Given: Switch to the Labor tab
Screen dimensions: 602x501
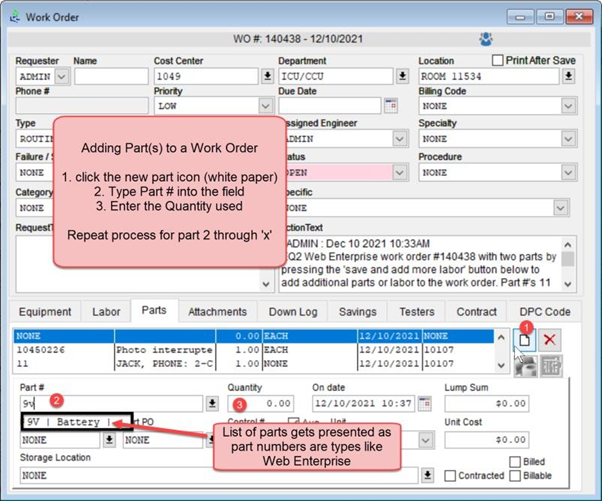Looking at the screenshot, I should 106,312.
